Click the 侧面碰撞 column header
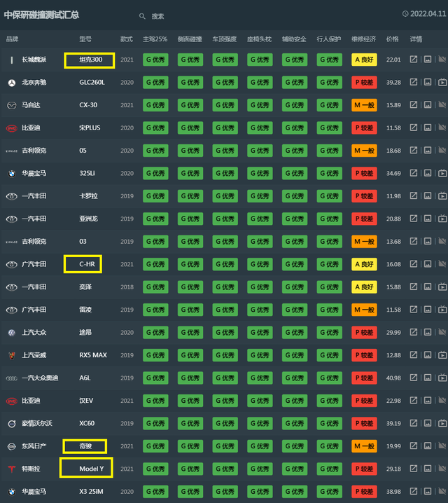448x503 pixels. 190,39
